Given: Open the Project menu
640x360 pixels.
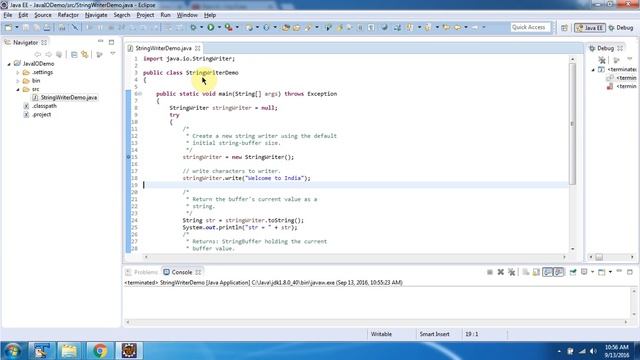Looking at the screenshot, I should (145, 15).
